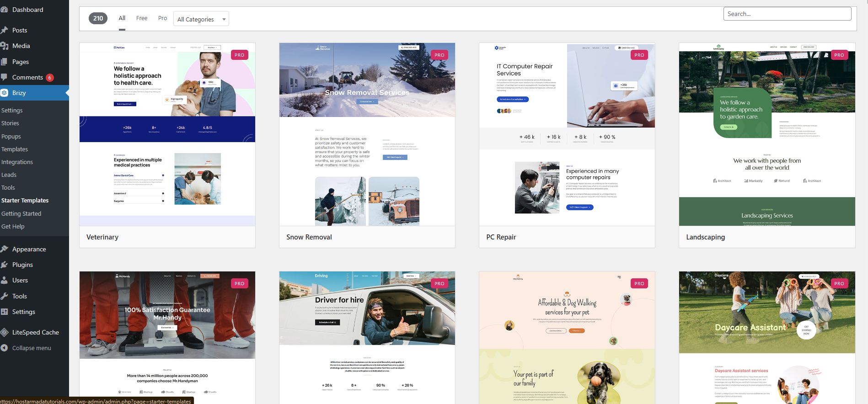Viewport: 868px width, 404px height.
Task: Select the PC Repair template thumbnail
Action: pyautogui.click(x=567, y=134)
